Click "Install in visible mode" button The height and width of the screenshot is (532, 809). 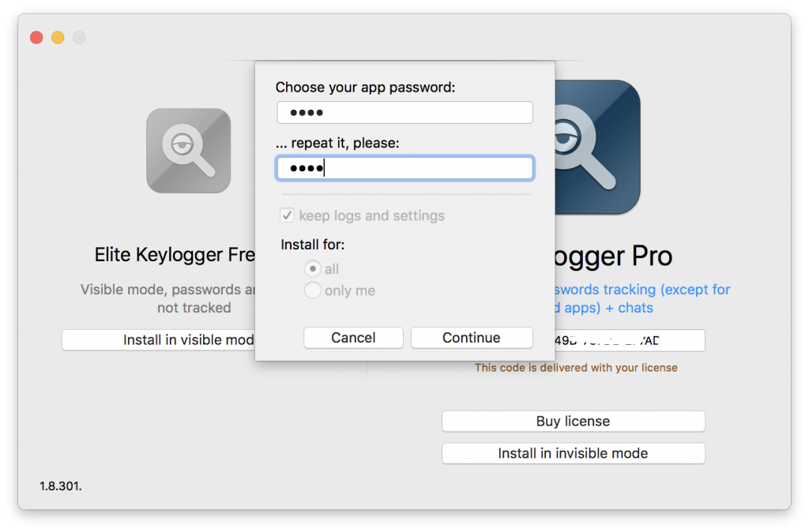click(x=158, y=339)
